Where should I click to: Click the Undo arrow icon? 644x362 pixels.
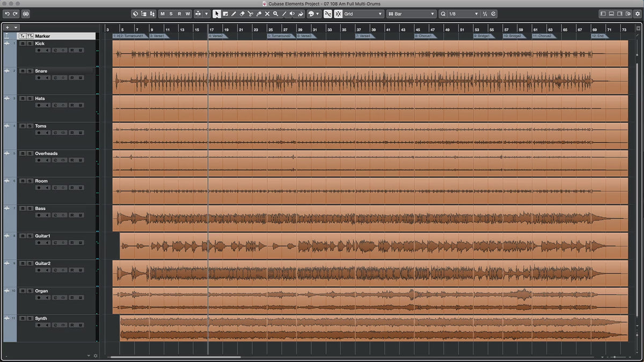pos(7,14)
